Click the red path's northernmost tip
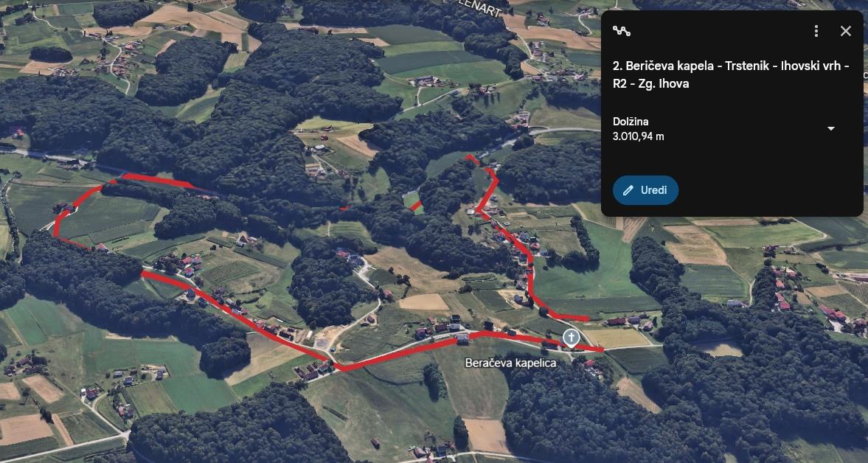The image size is (868, 463). click(469, 157)
